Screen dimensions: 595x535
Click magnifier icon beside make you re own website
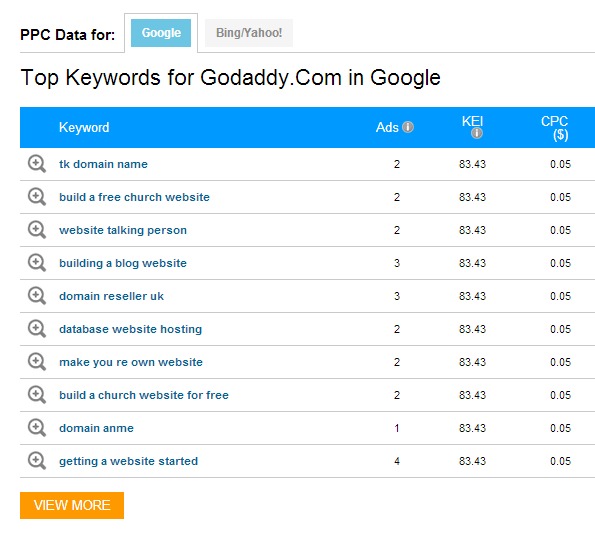(37, 362)
